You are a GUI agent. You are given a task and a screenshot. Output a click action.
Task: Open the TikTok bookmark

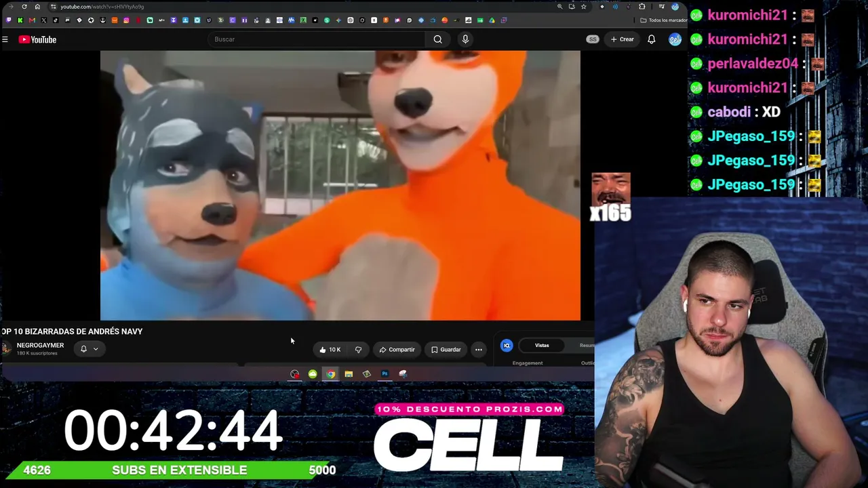pyautogui.click(x=56, y=20)
